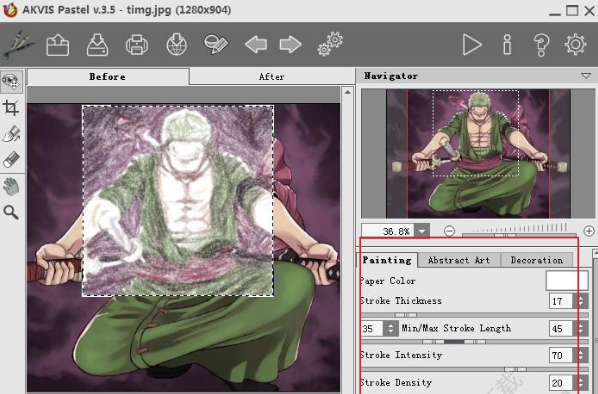This screenshot has width=598, height=394.
Task: Adjust the maximum stroke length stepper
Action: [x=581, y=328]
